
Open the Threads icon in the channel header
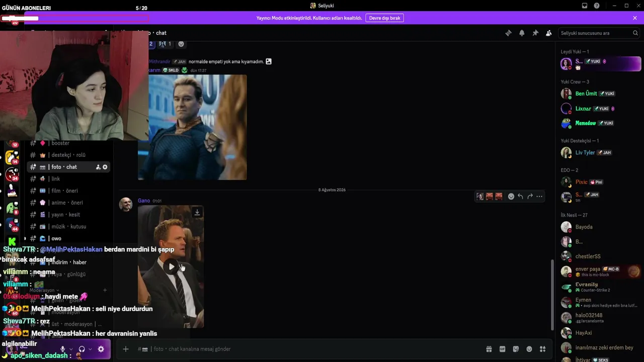(508, 33)
